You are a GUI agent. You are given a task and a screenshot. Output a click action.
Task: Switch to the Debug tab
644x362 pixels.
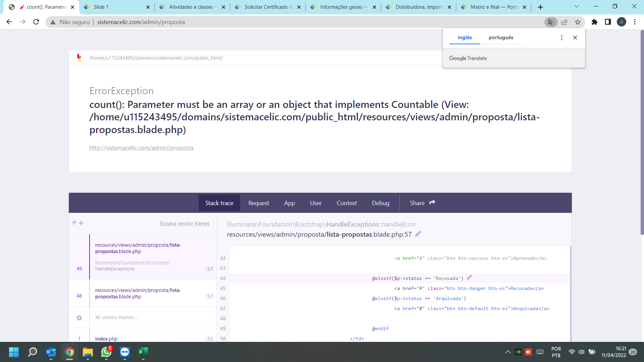[x=380, y=203]
